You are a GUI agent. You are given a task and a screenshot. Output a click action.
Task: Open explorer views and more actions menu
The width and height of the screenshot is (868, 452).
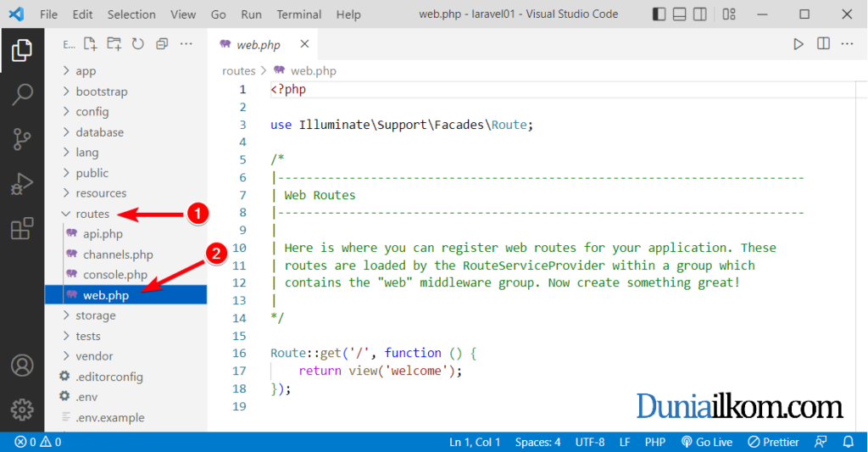coord(186,44)
